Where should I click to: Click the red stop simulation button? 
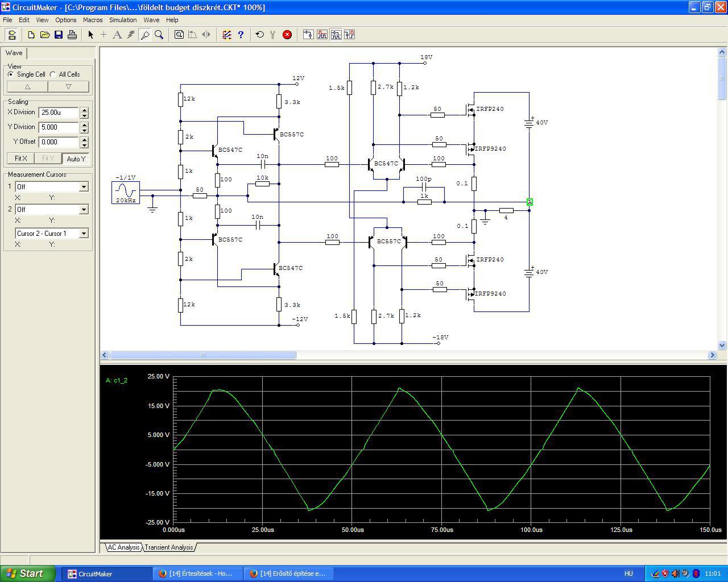287,35
